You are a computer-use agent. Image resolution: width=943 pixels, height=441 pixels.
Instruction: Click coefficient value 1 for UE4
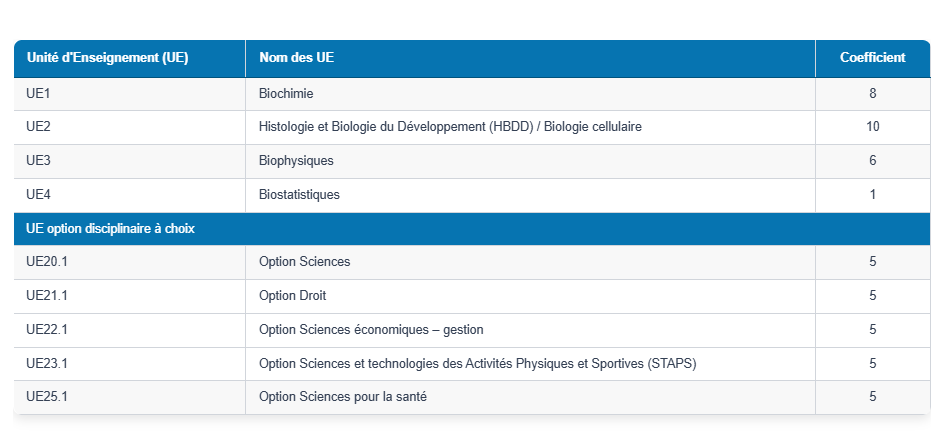(x=872, y=195)
